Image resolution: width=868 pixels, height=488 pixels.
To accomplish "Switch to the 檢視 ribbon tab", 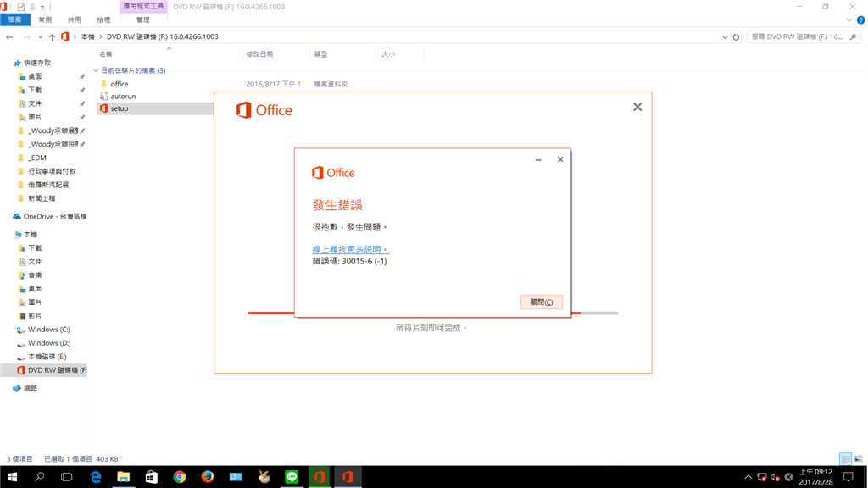I will 103,20.
